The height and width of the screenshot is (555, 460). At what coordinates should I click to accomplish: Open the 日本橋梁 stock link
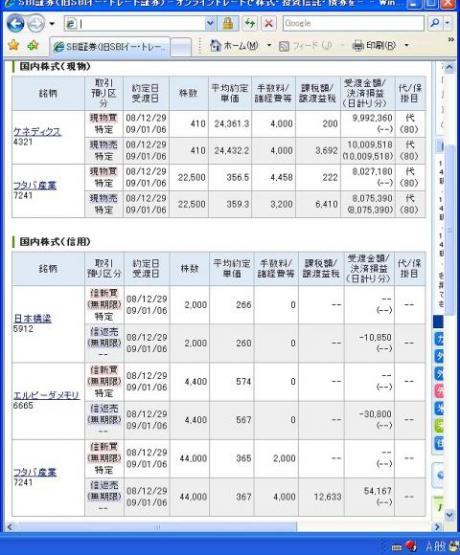click(x=32, y=319)
